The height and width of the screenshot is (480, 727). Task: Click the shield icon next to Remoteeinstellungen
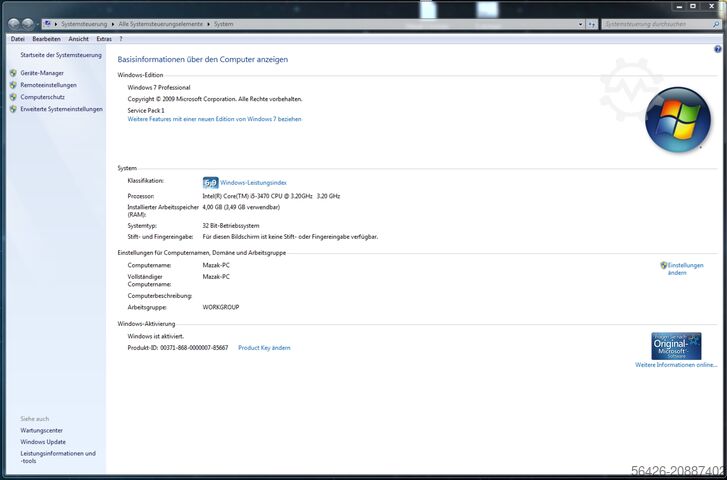13,85
